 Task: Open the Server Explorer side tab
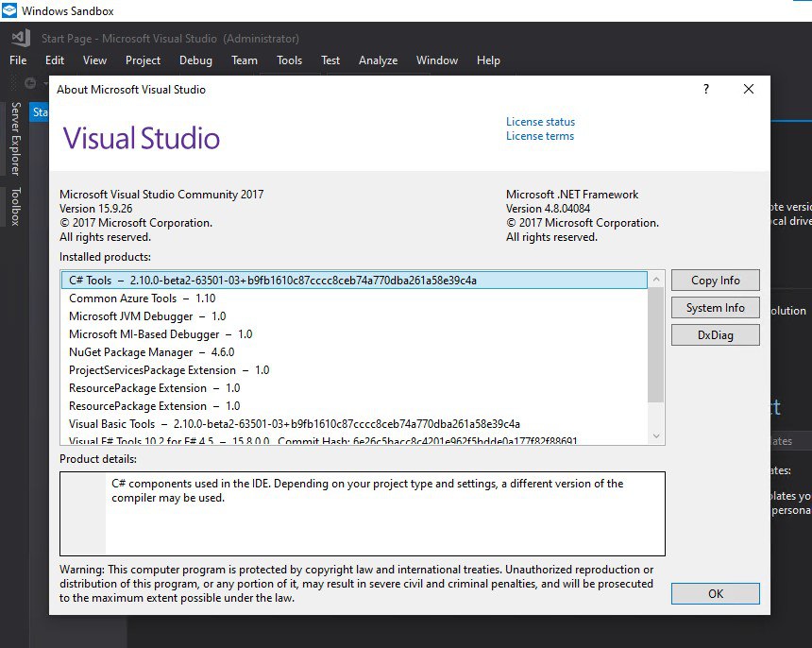pyautogui.click(x=16, y=138)
